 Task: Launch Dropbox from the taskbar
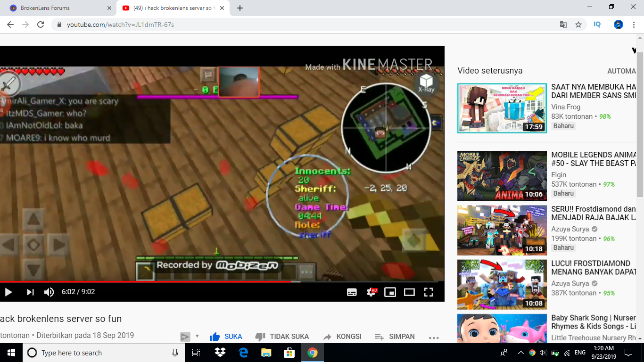[220, 353]
